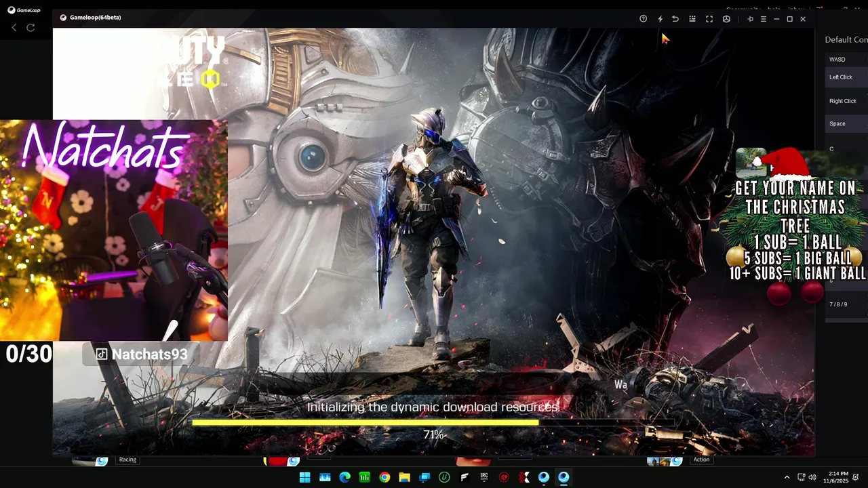Image resolution: width=868 pixels, height=488 pixels.
Task: Click the refresh icon in GameLoop launcher
Action: click(x=31, y=27)
